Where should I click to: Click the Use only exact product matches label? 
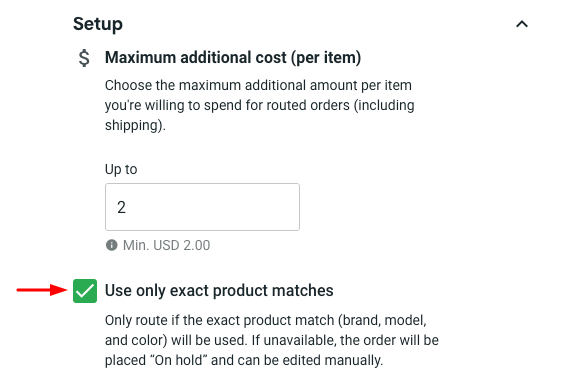(x=219, y=291)
